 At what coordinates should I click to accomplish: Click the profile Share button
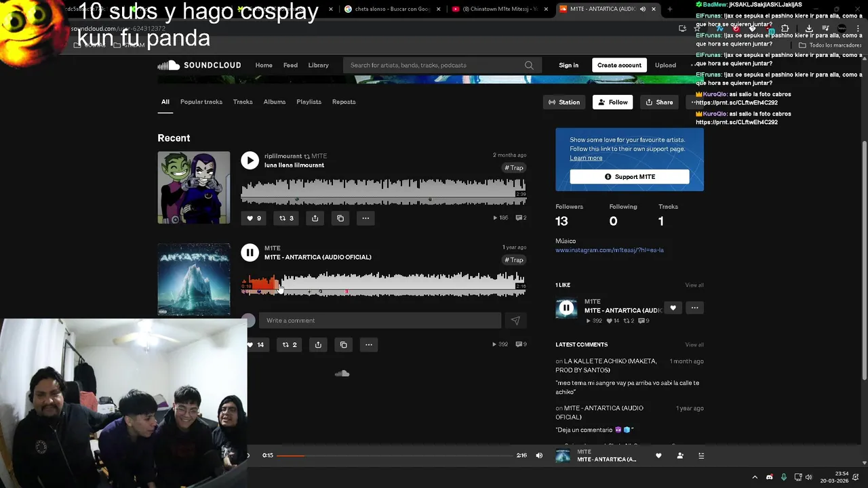pos(659,102)
